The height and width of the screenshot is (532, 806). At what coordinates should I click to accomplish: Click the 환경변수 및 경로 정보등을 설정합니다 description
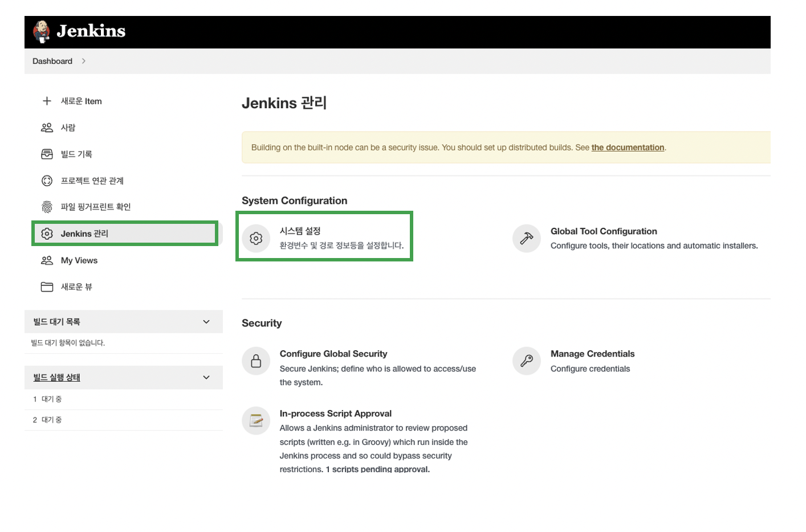click(341, 245)
